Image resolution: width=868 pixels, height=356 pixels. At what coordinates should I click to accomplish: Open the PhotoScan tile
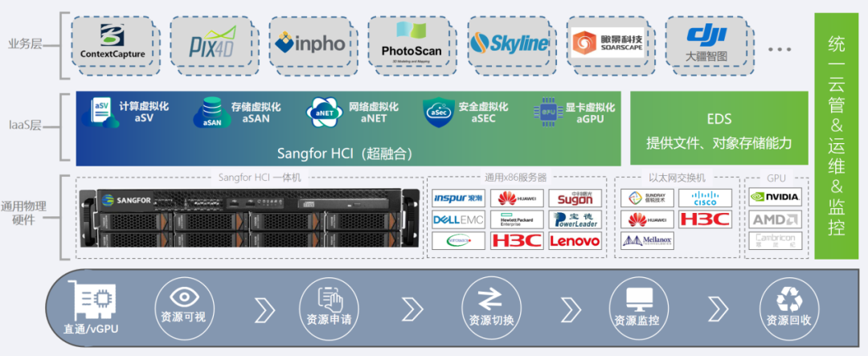(x=411, y=44)
